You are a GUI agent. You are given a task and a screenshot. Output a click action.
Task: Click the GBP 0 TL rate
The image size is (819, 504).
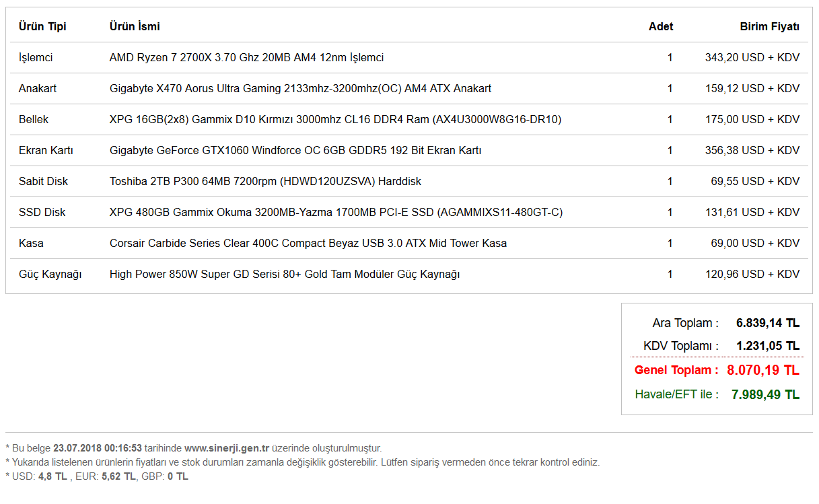[164, 476]
